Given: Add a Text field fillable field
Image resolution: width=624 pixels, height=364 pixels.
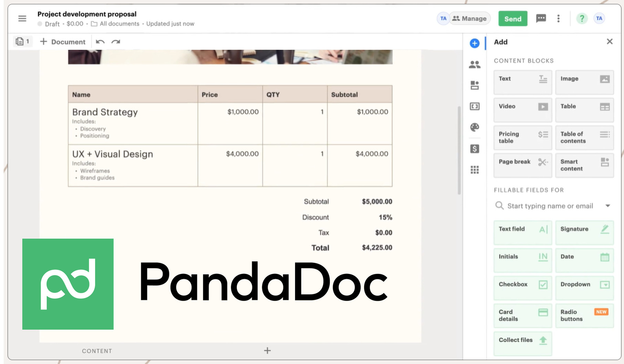Looking at the screenshot, I should [x=523, y=233].
